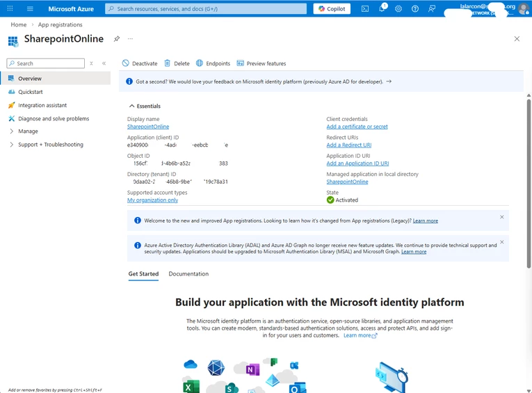Viewport: 532px width, 393px height.
Task: Click the Deactivate toolbar button
Action: tap(140, 63)
